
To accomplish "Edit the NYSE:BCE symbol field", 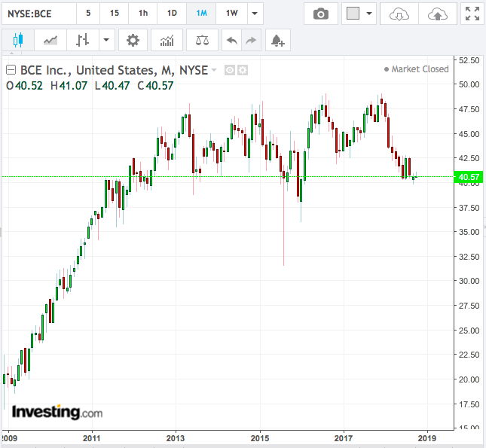I will pyautogui.click(x=39, y=14).
